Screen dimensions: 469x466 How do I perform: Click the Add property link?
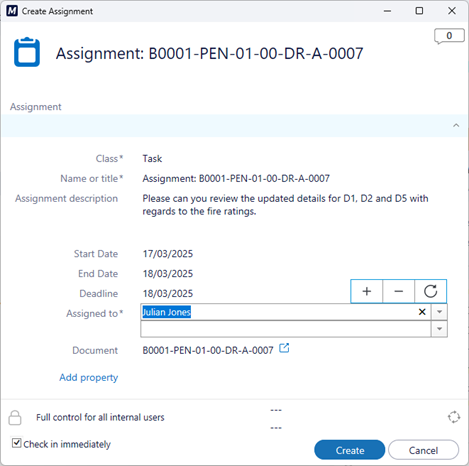click(x=89, y=377)
